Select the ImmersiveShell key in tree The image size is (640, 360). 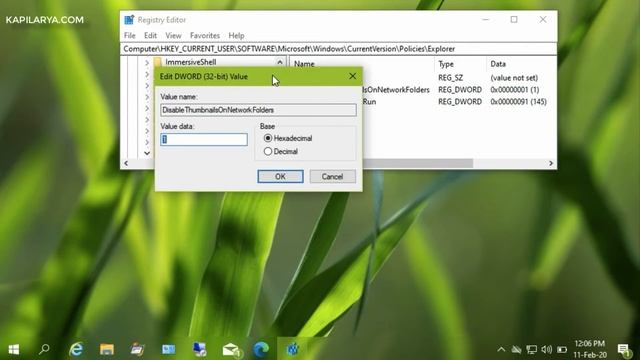191,62
